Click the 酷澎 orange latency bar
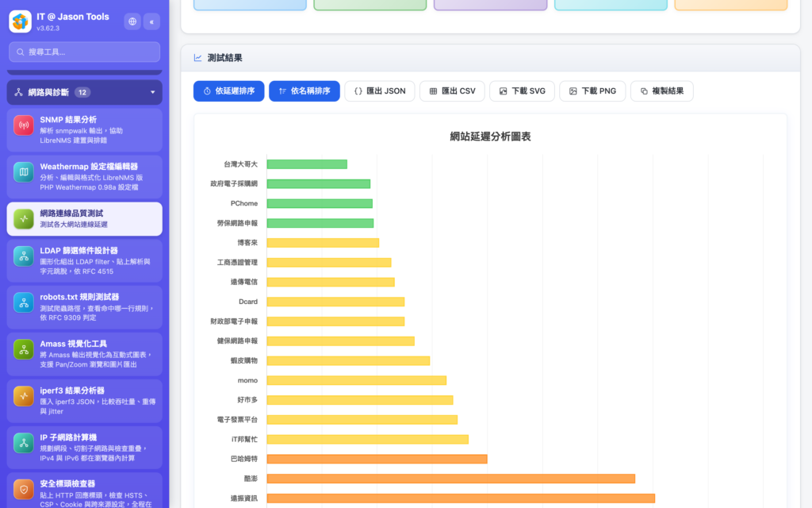This screenshot has width=812, height=508. 451,479
